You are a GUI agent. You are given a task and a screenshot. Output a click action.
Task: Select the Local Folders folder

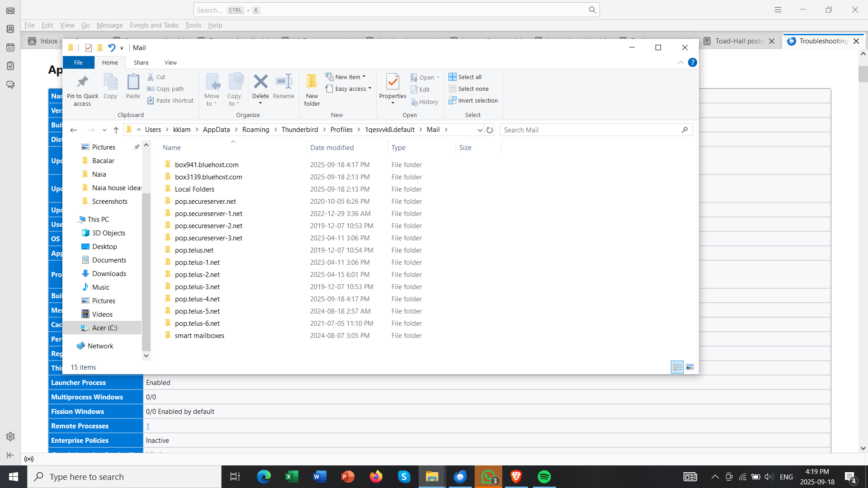click(x=194, y=189)
